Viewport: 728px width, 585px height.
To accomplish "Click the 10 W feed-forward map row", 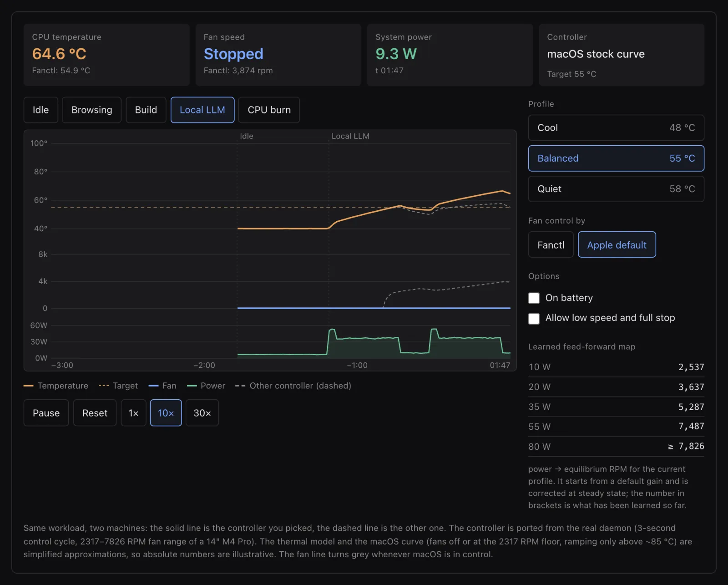I will pos(616,367).
